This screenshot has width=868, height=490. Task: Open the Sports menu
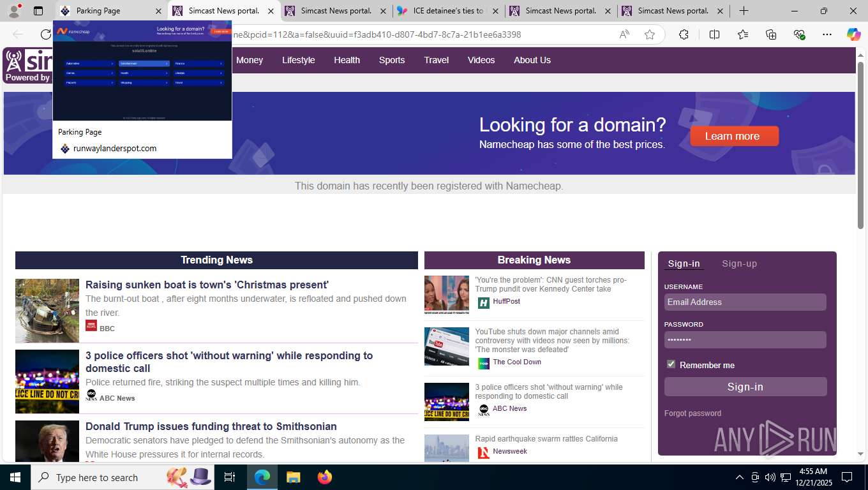coord(392,60)
